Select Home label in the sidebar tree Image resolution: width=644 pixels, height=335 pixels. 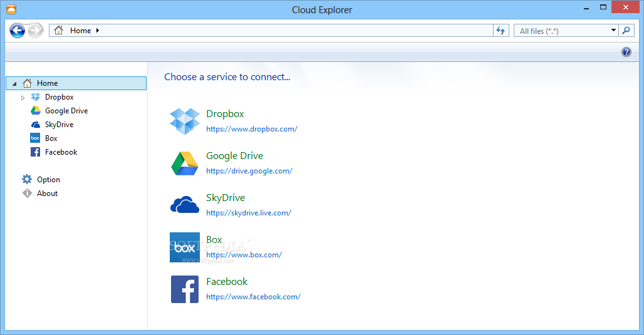[47, 83]
